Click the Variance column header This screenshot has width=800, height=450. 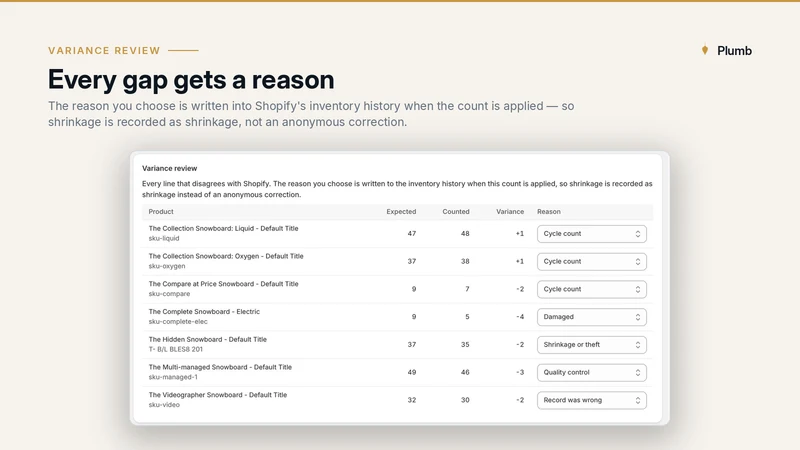pos(510,212)
